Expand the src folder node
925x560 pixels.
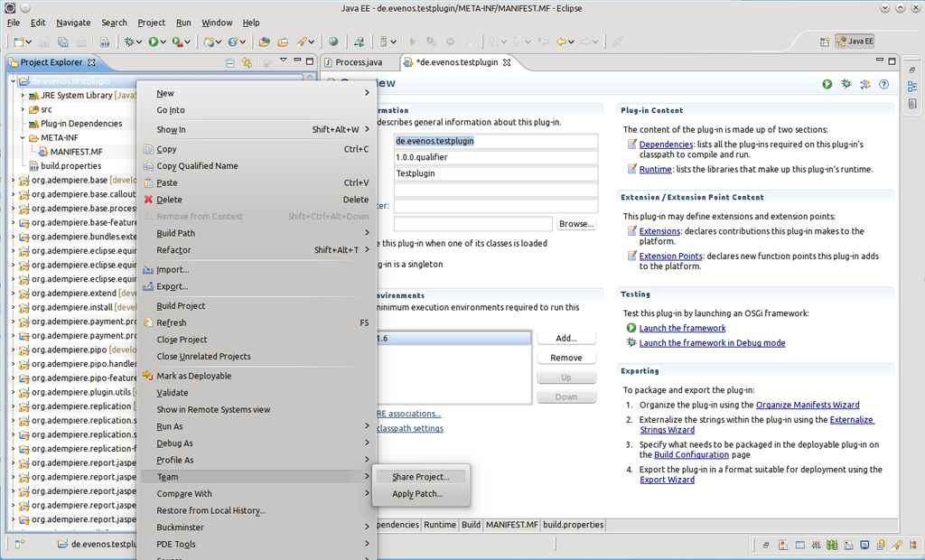point(23,109)
